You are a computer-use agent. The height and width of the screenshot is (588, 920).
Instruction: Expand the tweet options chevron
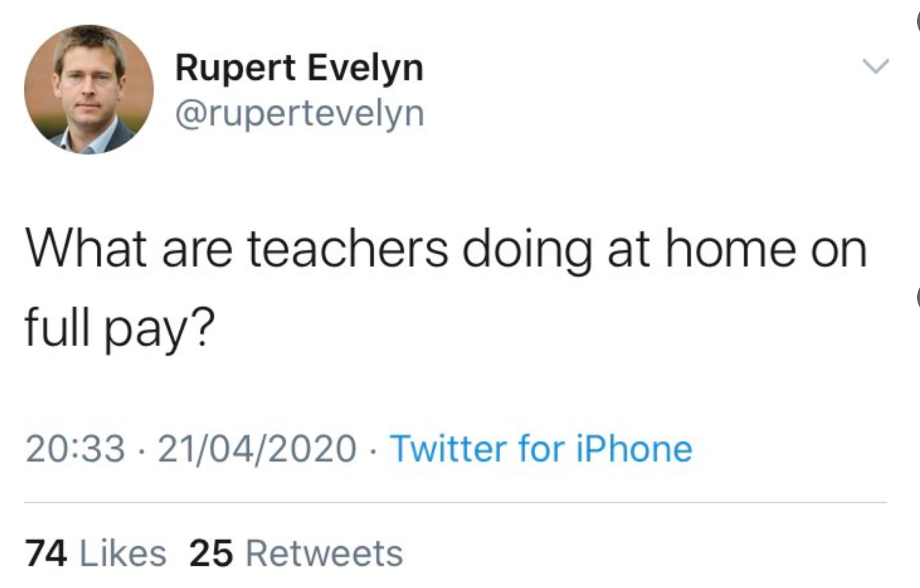875,66
